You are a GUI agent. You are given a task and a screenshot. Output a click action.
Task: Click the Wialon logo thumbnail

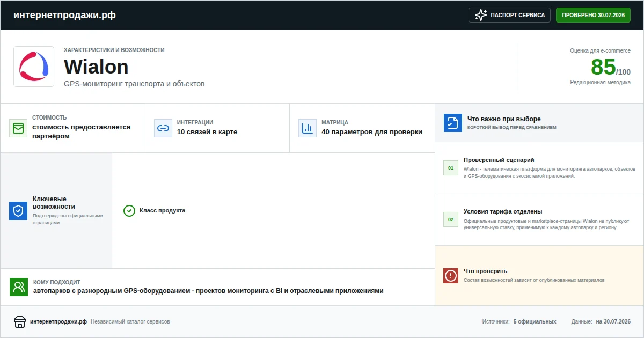click(x=34, y=67)
